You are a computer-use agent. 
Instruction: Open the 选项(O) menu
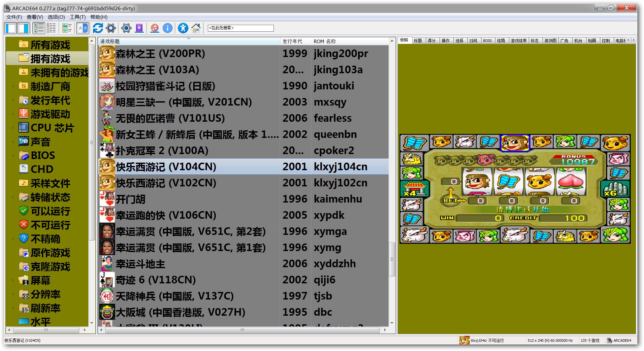[x=56, y=17]
